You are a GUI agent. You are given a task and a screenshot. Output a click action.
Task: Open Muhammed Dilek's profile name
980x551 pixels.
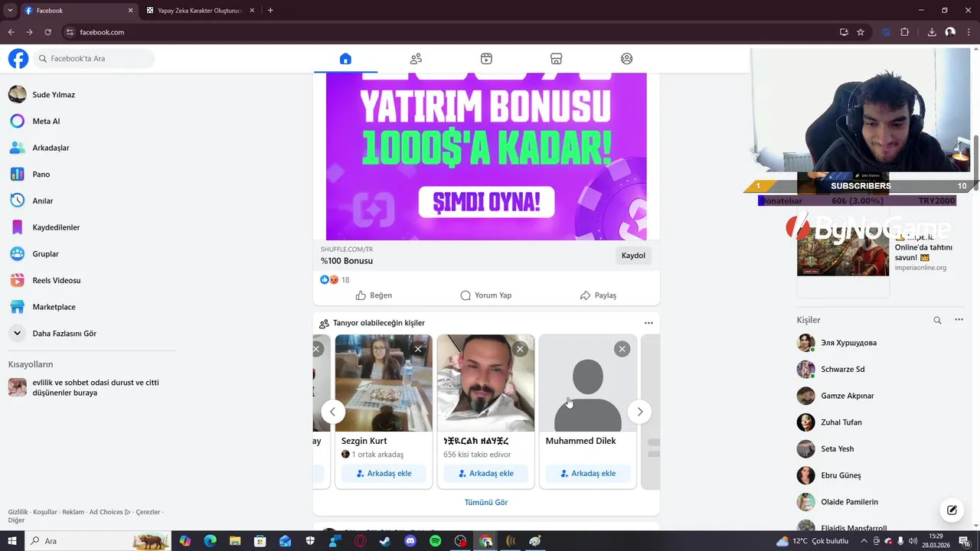click(580, 441)
